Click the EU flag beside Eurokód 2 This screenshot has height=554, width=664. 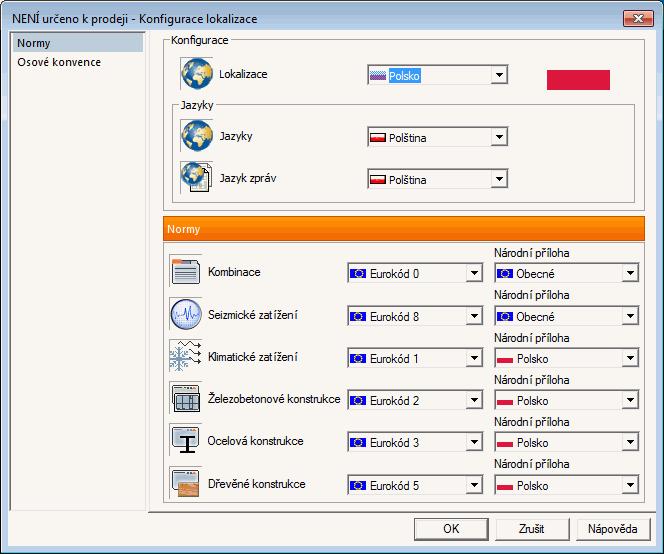tap(358, 400)
